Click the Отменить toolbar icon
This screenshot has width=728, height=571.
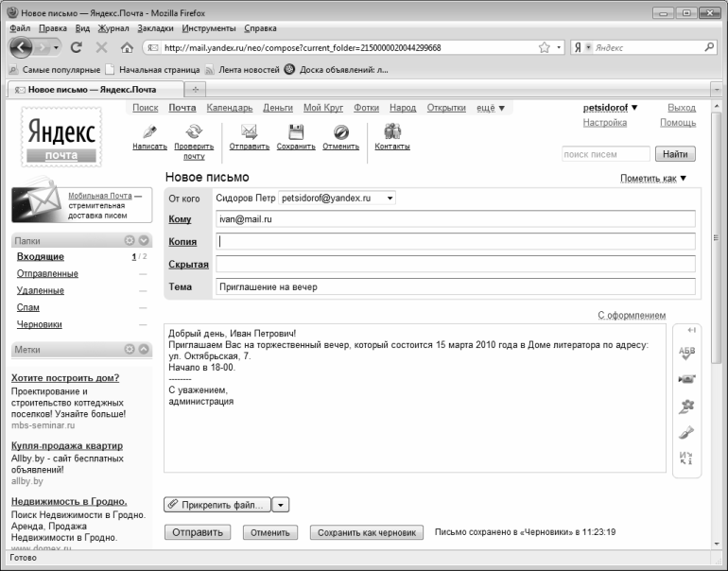click(340, 131)
